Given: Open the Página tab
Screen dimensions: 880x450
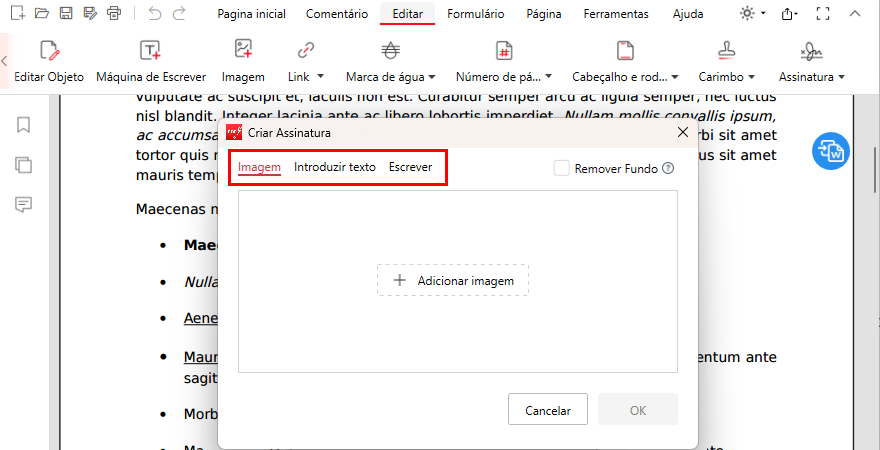Looking at the screenshot, I should [544, 14].
